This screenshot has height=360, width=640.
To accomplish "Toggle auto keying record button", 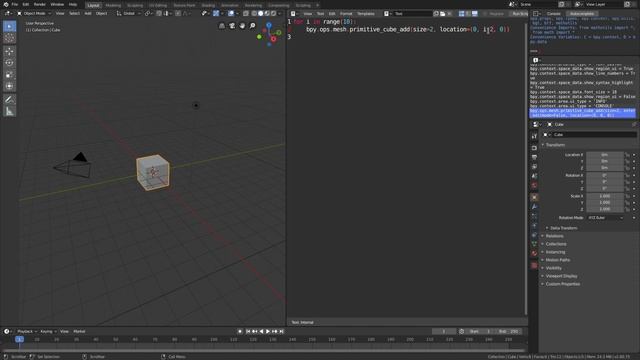I will click(x=240, y=331).
